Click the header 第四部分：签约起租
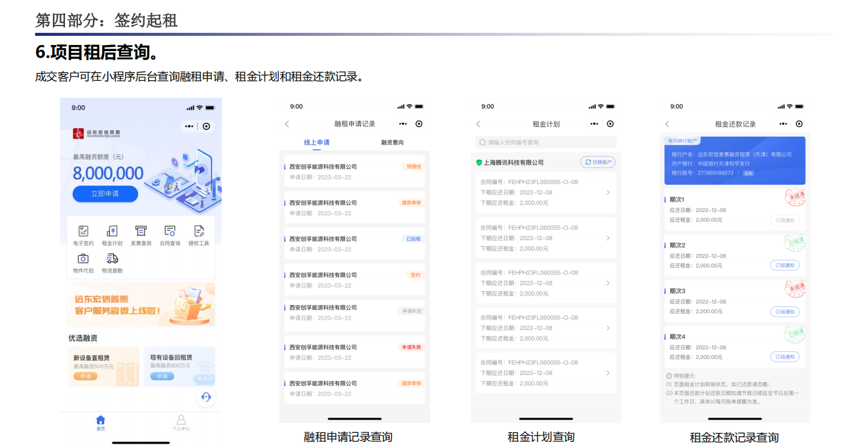The height and width of the screenshot is (448, 868). click(106, 20)
